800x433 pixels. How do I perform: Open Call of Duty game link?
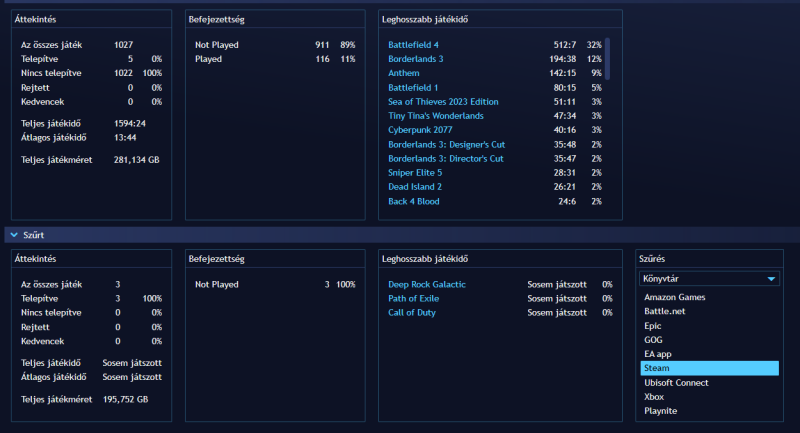point(412,313)
